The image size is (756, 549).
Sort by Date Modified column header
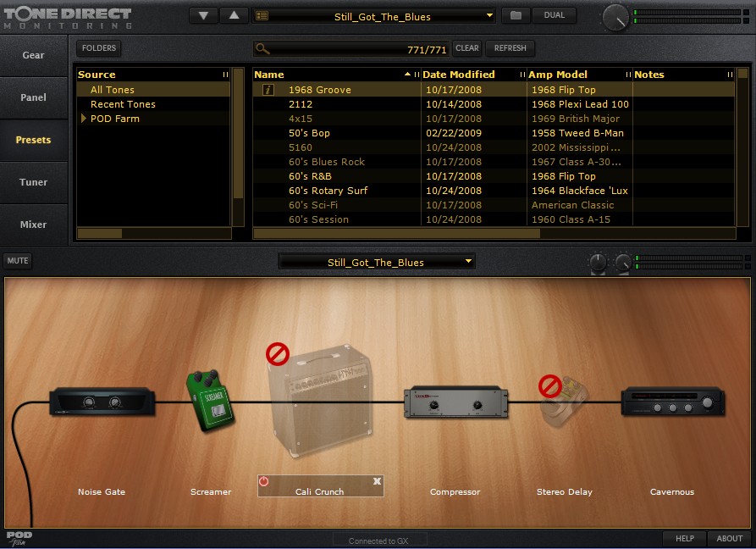click(473, 75)
